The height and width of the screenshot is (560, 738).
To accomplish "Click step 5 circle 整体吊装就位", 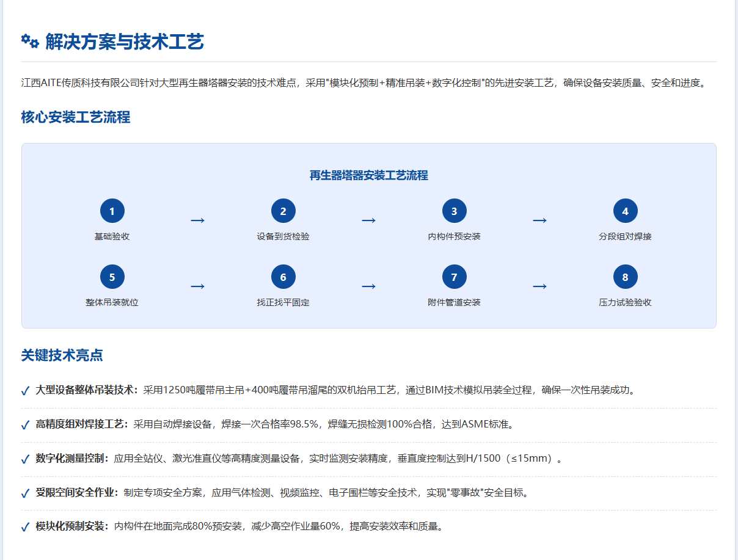I will (x=112, y=277).
